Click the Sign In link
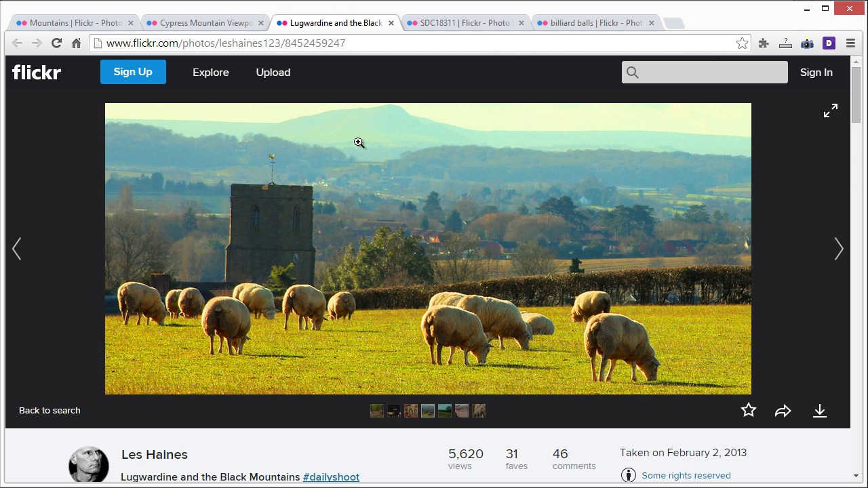This screenshot has height=488, width=868. [816, 73]
